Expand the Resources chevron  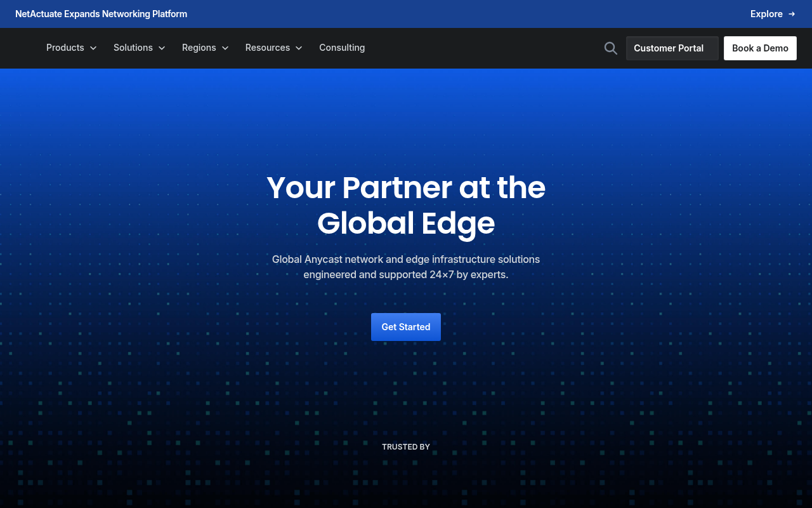point(299,48)
